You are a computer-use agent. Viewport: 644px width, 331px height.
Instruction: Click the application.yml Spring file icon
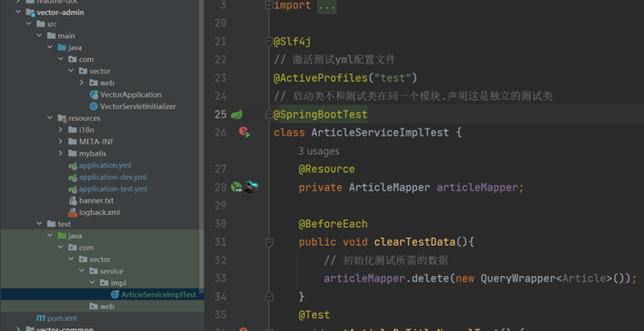click(x=73, y=165)
